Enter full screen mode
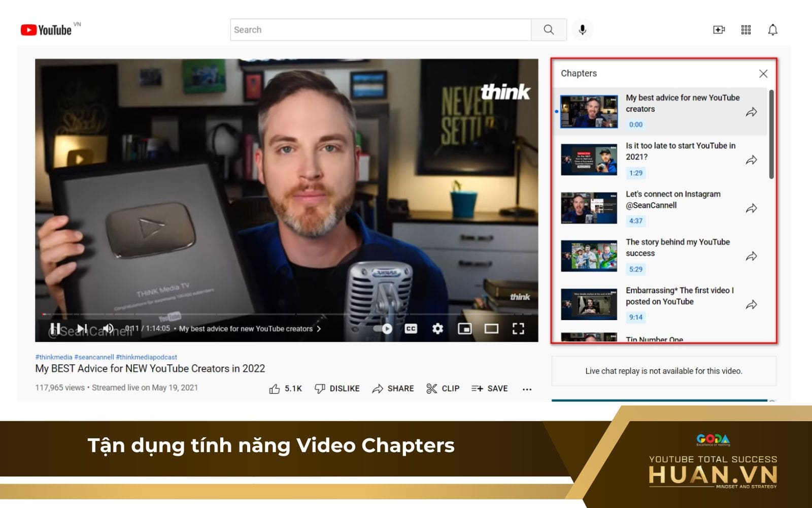The height and width of the screenshot is (508, 812). click(x=518, y=329)
